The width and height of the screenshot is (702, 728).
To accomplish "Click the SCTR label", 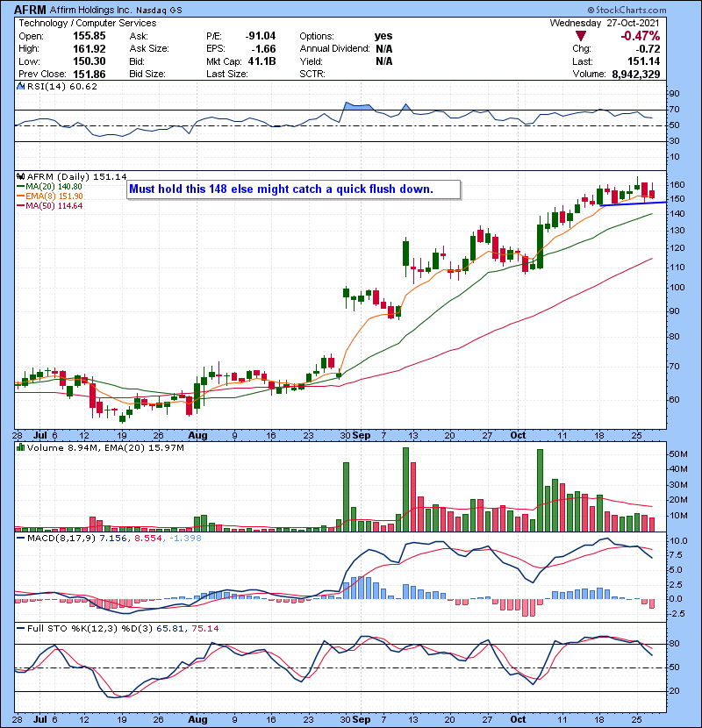I will point(312,75).
